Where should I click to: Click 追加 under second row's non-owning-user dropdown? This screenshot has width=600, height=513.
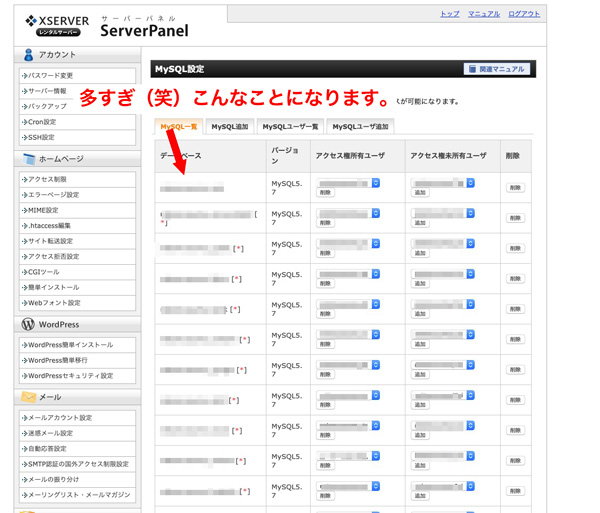(x=420, y=223)
